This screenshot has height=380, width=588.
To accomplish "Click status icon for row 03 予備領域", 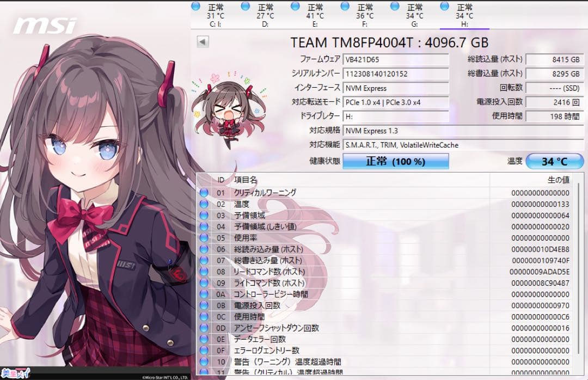I will click(x=204, y=215).
